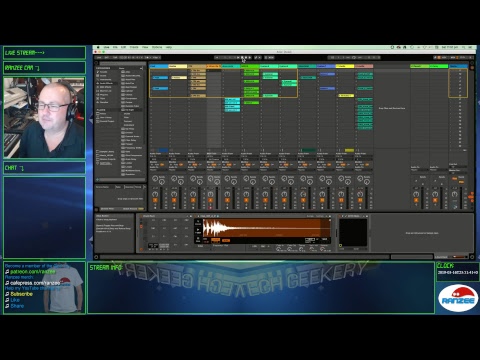The width and height of the screenshot is (480, 360).
Task: Toggle the Loop switch in transport
Action: pos(354,58)
